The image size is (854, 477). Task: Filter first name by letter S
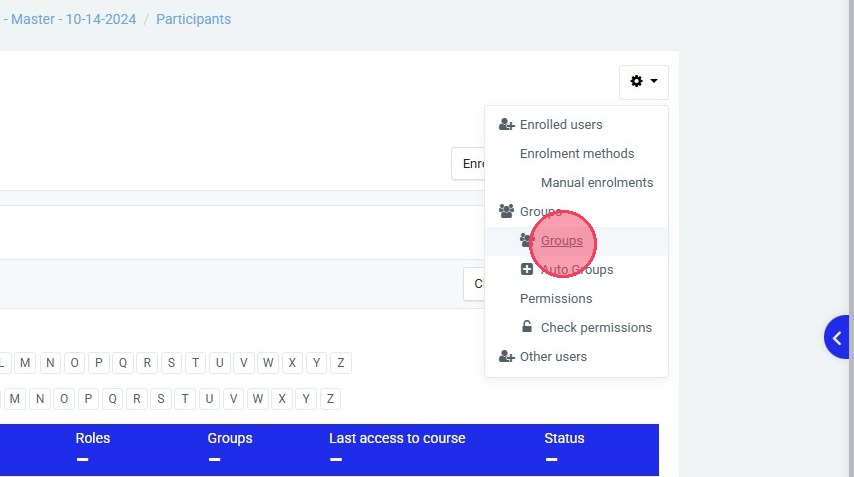click(x=171, y=363)
